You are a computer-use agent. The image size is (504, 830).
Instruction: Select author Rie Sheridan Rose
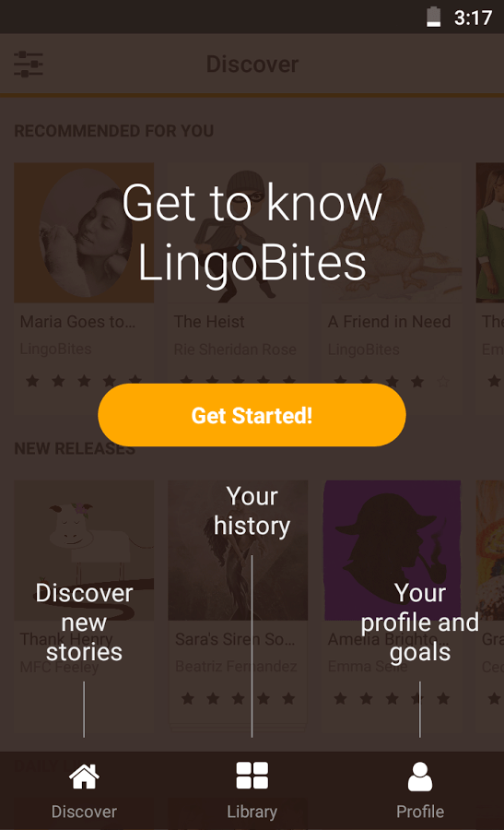point(235,350)
